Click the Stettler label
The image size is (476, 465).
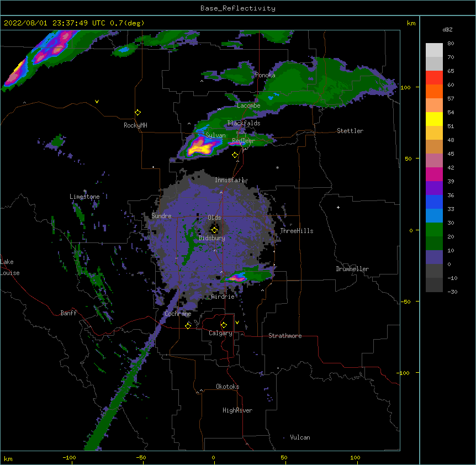coord(350,131)
